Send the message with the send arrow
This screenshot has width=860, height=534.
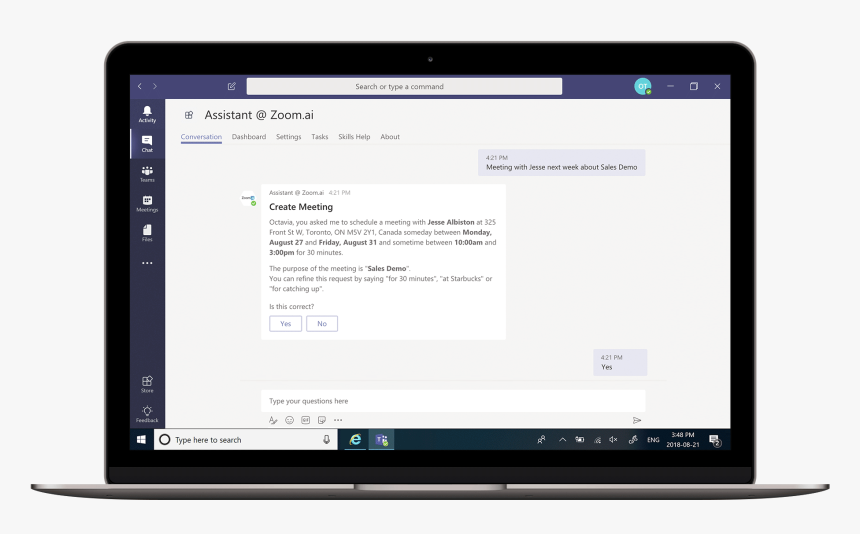coord(637,421)
